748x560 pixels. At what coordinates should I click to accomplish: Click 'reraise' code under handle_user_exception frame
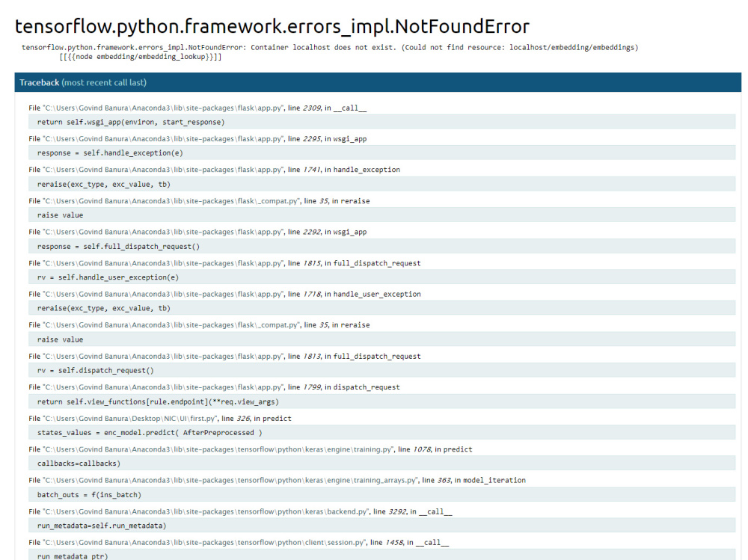pos(381,308)
